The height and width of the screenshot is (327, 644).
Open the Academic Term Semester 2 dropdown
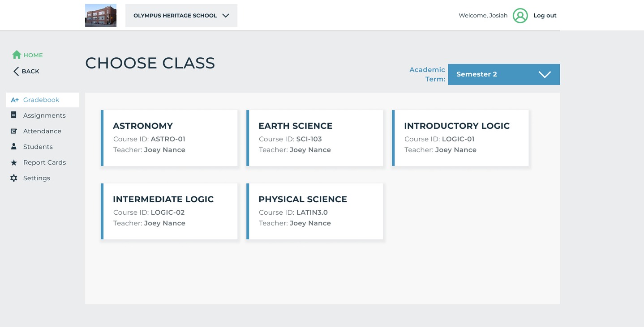(493, 74)
